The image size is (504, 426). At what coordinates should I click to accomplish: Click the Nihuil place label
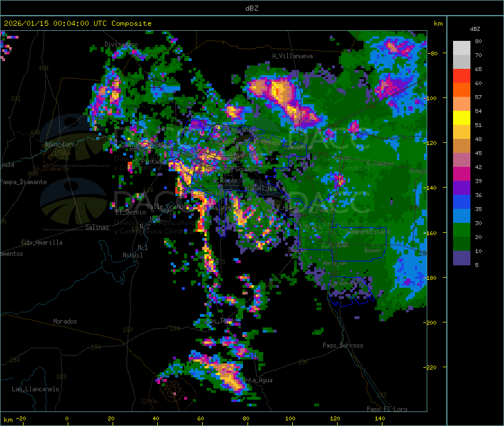132,255
